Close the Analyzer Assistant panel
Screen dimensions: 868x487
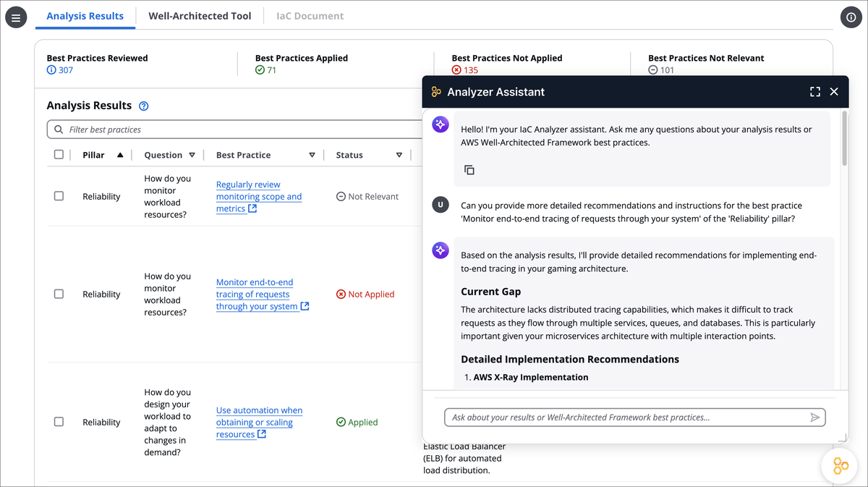pyautogui.click(x=834, y=92)
